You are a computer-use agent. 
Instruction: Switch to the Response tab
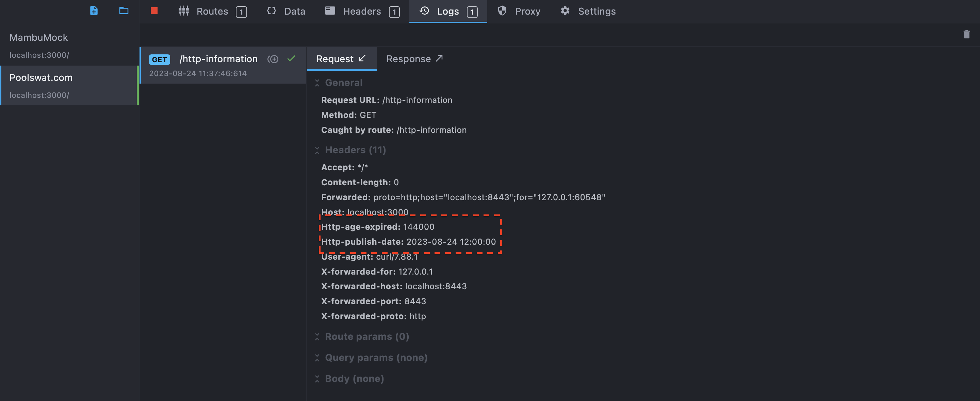click(x=415, y=59)
